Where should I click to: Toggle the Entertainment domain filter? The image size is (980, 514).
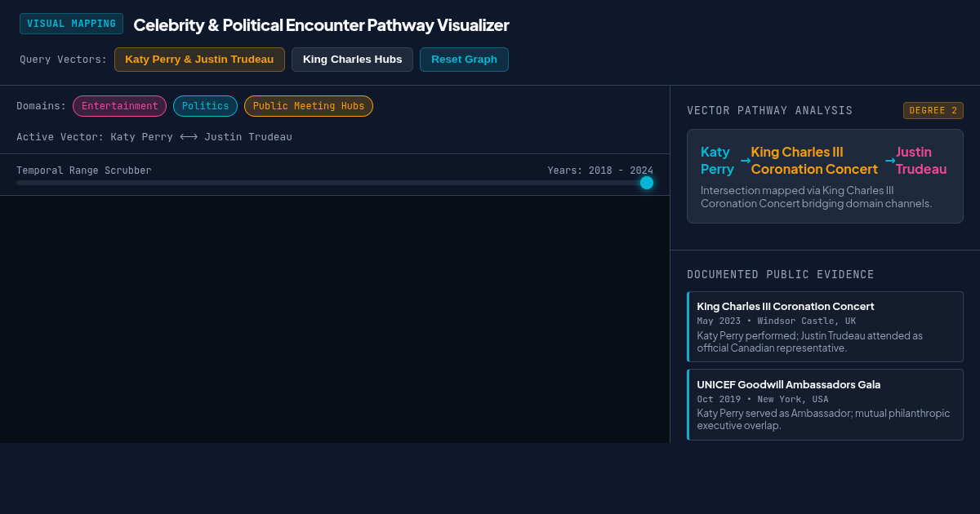(119, 106)
